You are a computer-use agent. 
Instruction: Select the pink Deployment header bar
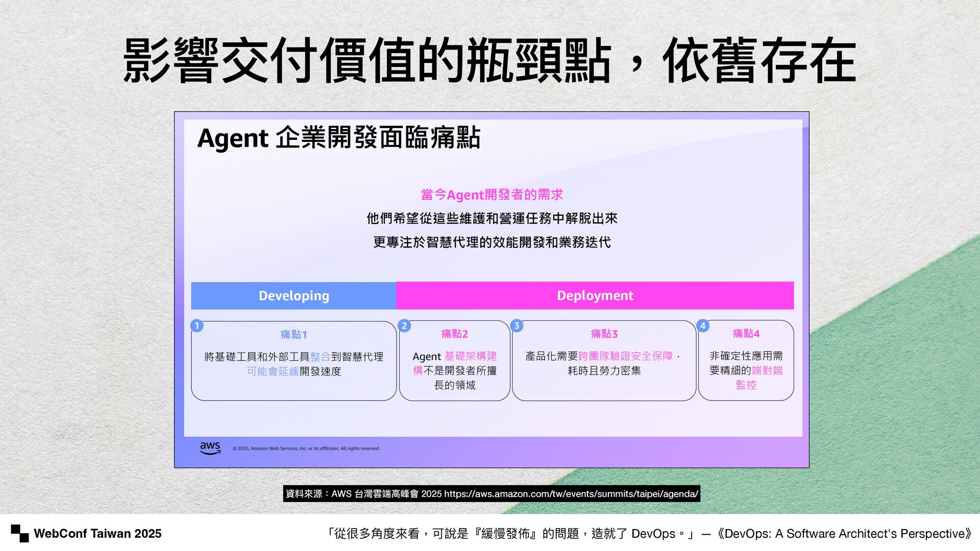point(595,295)
